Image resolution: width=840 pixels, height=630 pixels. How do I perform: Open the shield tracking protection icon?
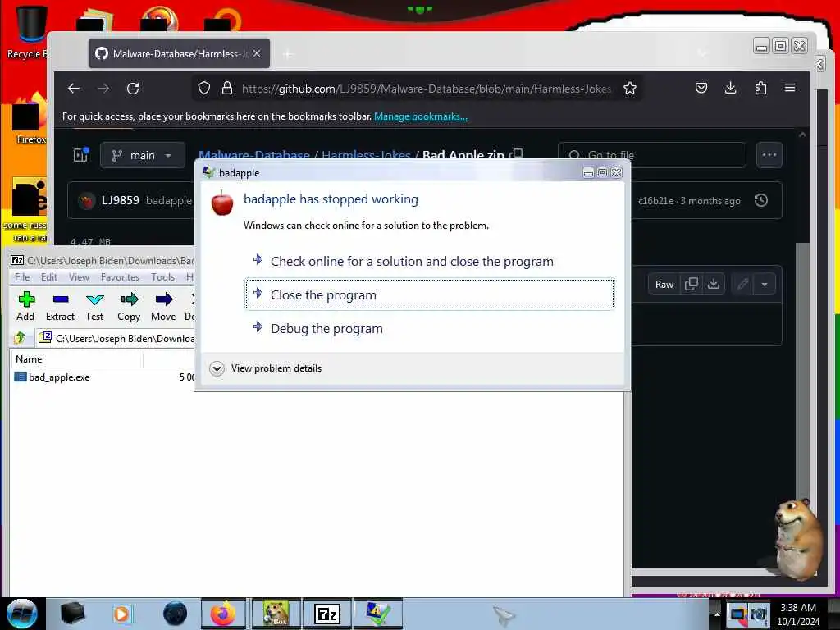tap(204, 88)
